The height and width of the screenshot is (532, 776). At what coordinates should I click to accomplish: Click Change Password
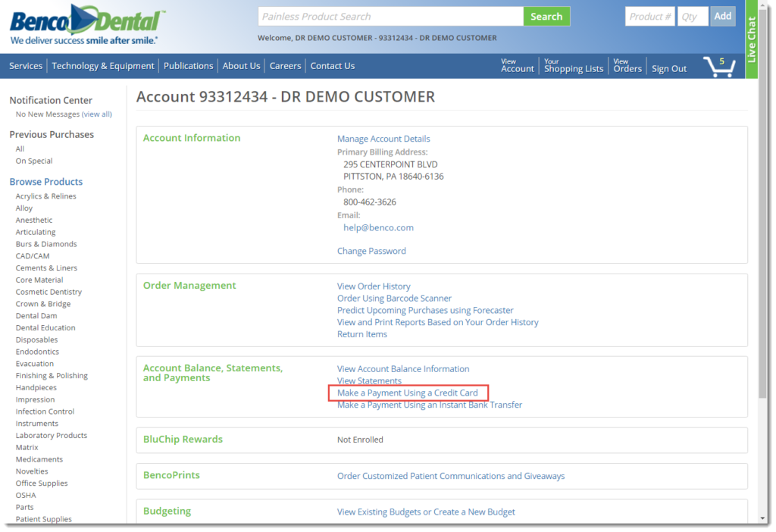coord(371,251)
